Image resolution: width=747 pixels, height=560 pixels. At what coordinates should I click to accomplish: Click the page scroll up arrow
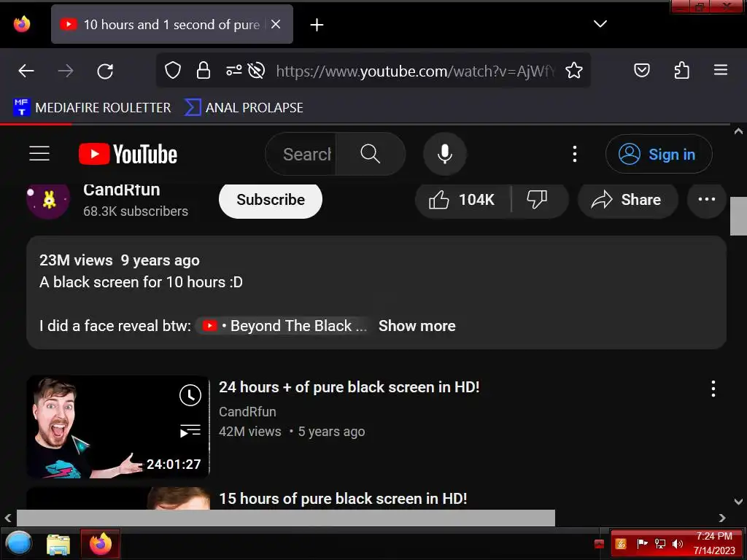pos(738,131)
